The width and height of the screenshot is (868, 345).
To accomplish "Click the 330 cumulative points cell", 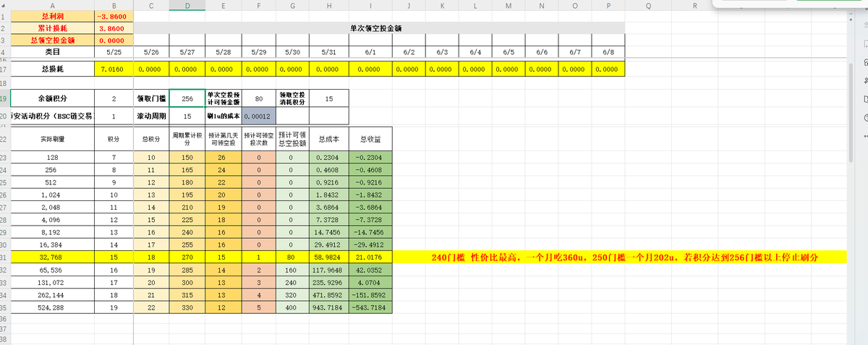I will (187, 307).
